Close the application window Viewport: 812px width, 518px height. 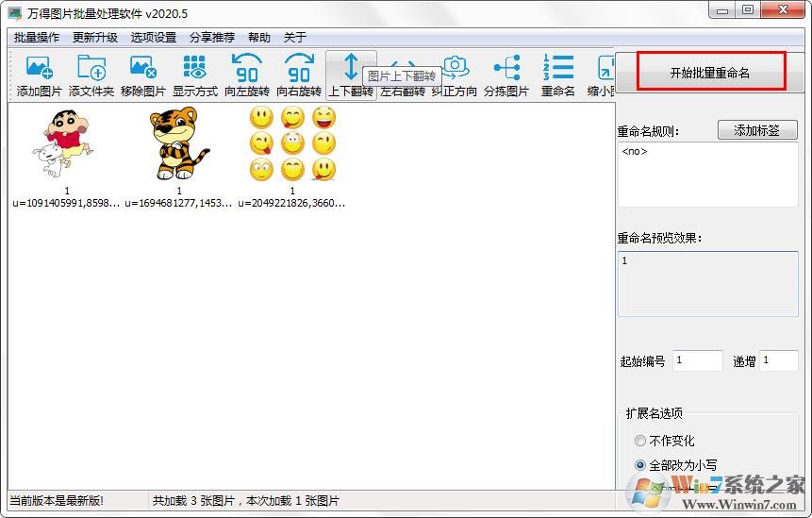(x=783, y=10)
